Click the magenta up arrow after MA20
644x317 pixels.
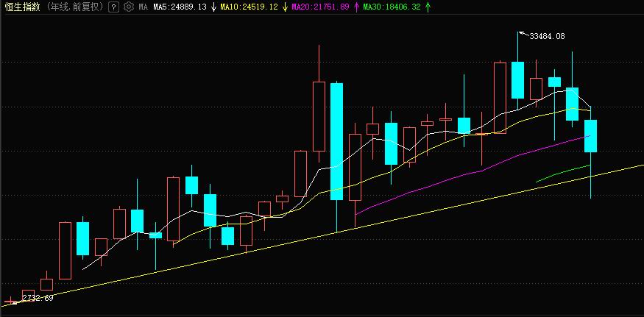coord(356,7)
